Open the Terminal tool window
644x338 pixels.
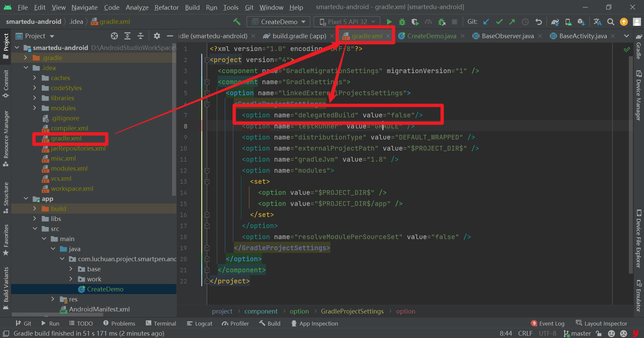coord(161,324)
